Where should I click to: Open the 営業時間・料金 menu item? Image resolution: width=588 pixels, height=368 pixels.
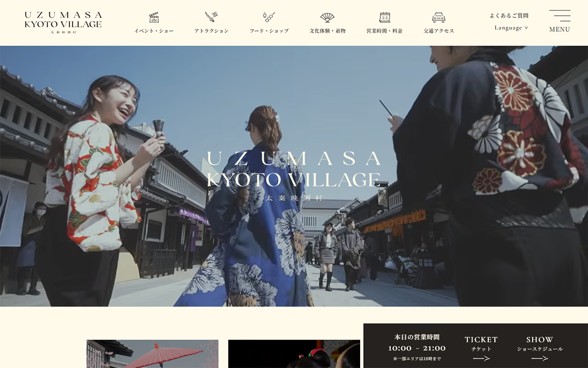click(385, 31)
